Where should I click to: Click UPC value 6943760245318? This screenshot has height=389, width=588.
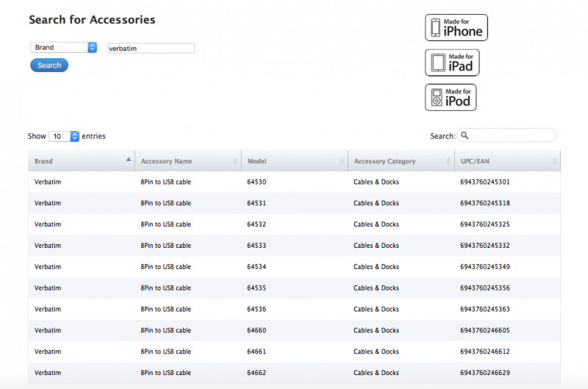point(485,203)
